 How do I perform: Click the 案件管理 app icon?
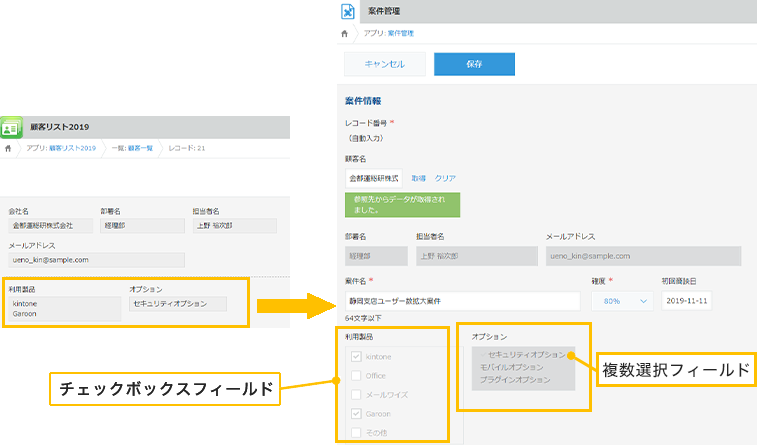[347, 12]
